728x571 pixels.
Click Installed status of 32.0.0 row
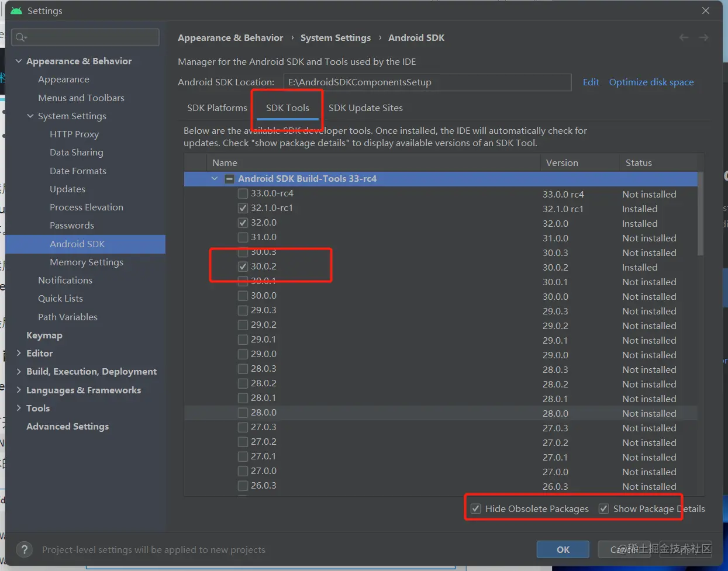point(640,223)
